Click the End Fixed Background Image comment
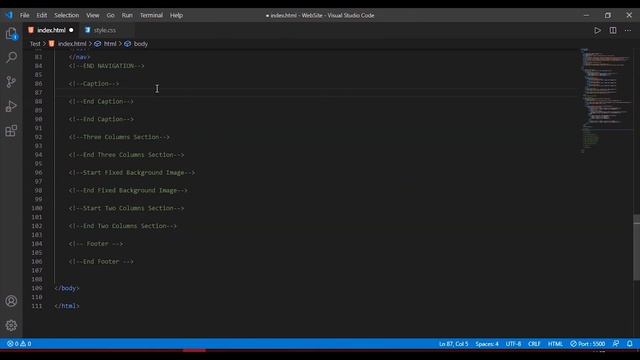640x360 pixels. 128,191
